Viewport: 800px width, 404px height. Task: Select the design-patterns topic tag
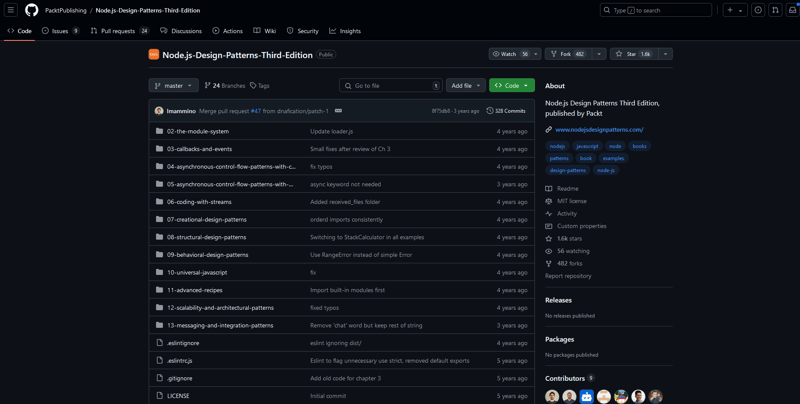coord(568,171)
